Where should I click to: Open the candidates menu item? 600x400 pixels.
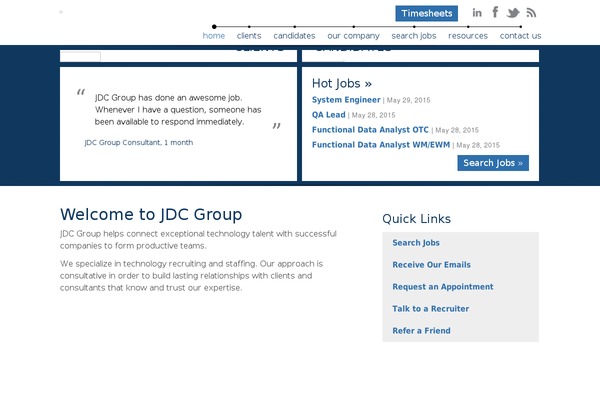(x=294, y=36)
